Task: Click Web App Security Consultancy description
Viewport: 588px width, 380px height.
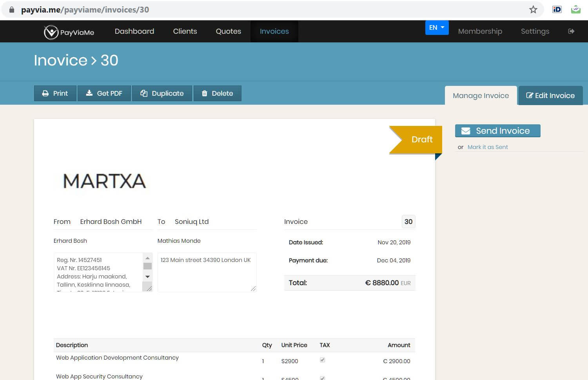Action: pyautogui.click(x=99, y=376)
